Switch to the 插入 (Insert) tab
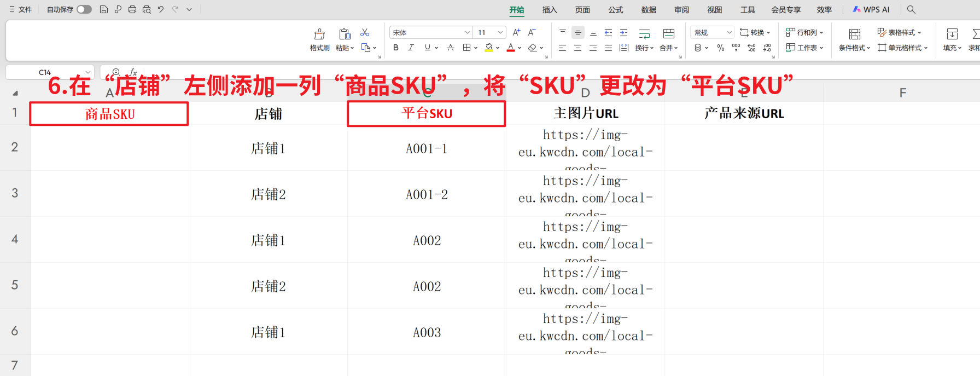Image resolution: width=980 pixels, height=376 pixels. click(x=550, y=10)
